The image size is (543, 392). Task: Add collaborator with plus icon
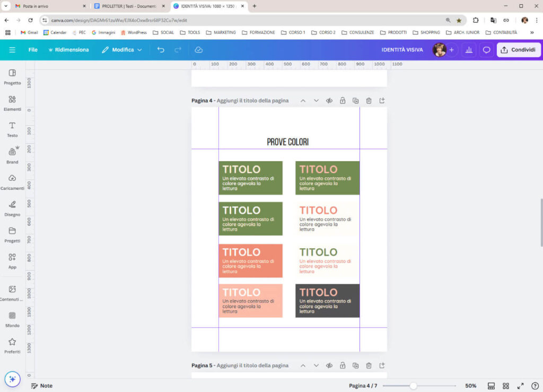[x=452, y=50]
